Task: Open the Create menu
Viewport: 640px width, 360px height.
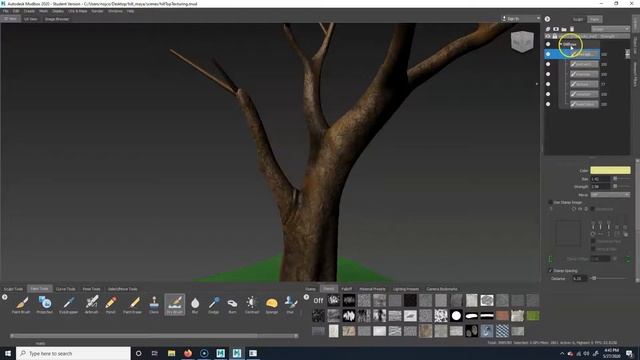Action: click(29, 11)
